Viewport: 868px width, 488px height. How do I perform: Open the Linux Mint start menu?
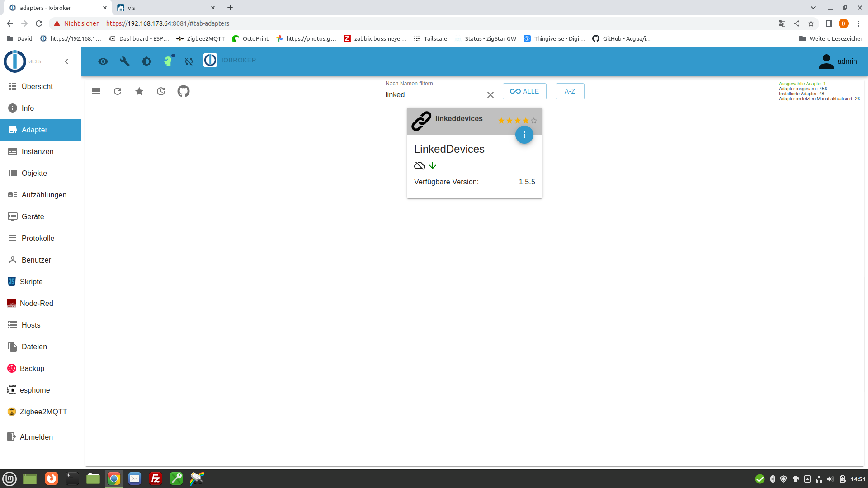tap(9, 479)
